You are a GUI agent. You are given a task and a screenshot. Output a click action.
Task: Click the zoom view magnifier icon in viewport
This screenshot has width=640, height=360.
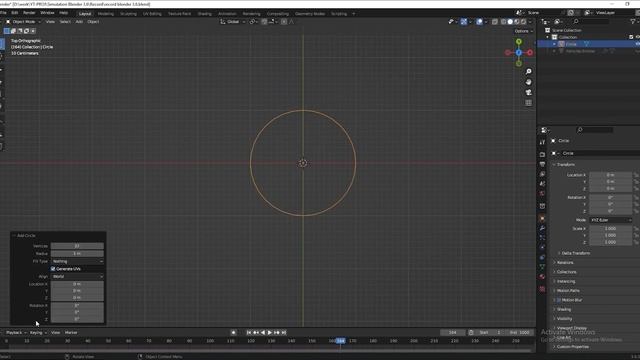[529, 72]
